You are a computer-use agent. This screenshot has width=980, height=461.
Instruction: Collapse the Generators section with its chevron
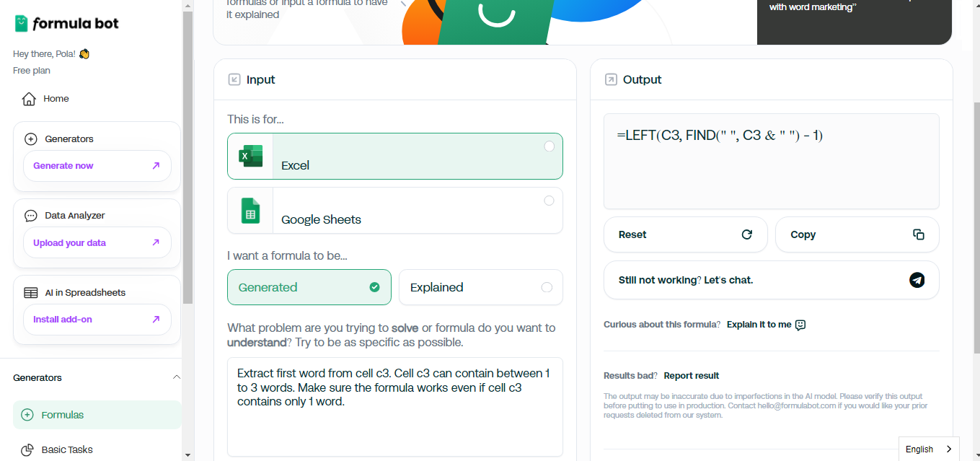177,377
